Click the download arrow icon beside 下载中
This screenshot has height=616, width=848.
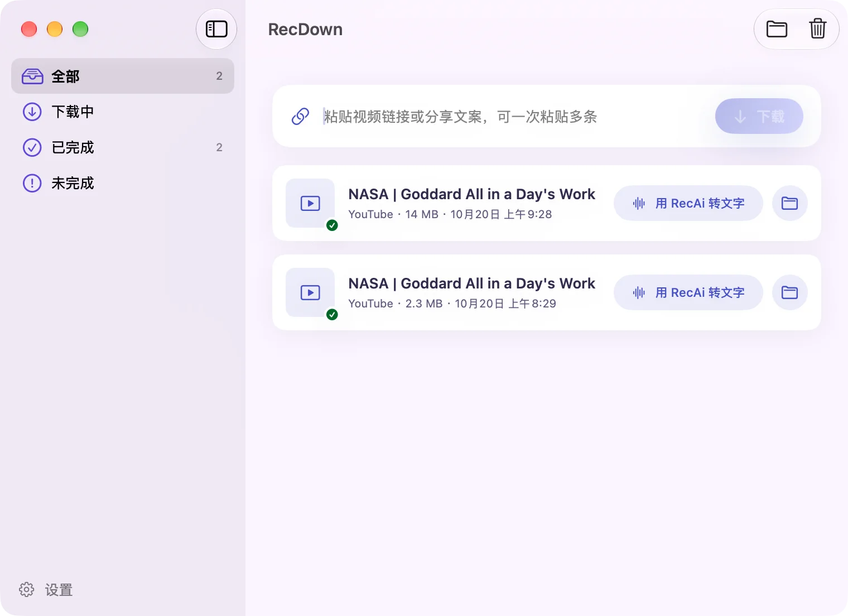(x=32, y=112)
